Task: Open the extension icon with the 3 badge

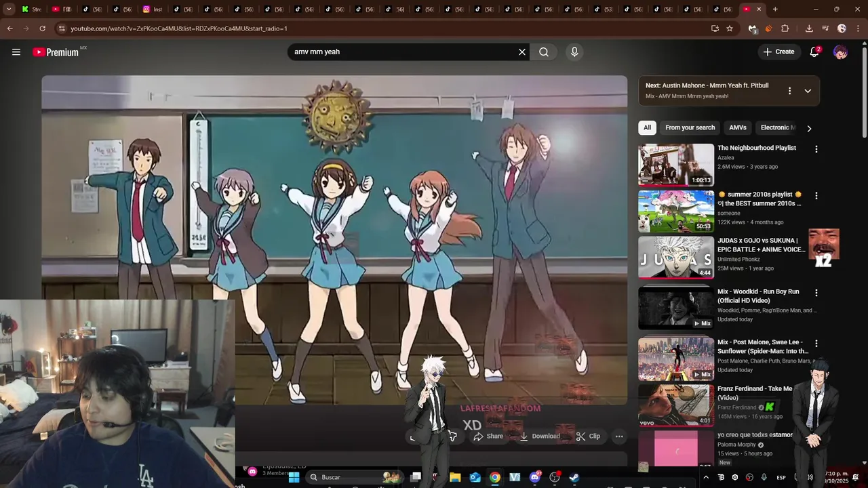Action: 752,28
